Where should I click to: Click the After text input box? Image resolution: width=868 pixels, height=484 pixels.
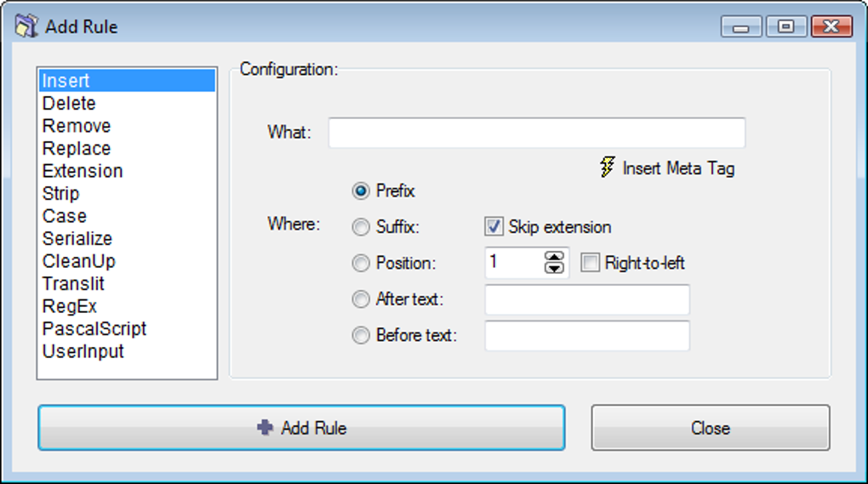tap(586, 299)
